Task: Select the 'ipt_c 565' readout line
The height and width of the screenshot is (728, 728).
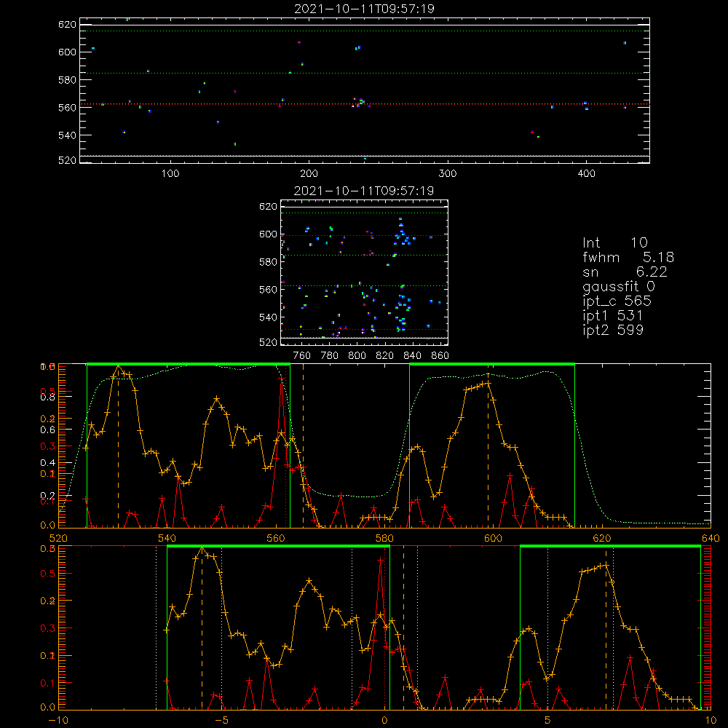Action: click(617, 301)
